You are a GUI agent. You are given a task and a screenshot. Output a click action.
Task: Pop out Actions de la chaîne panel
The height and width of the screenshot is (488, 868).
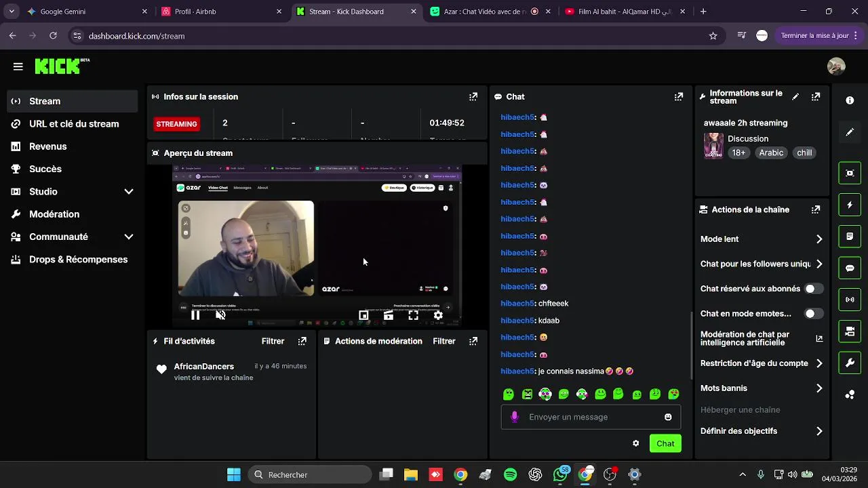[816, 210]
